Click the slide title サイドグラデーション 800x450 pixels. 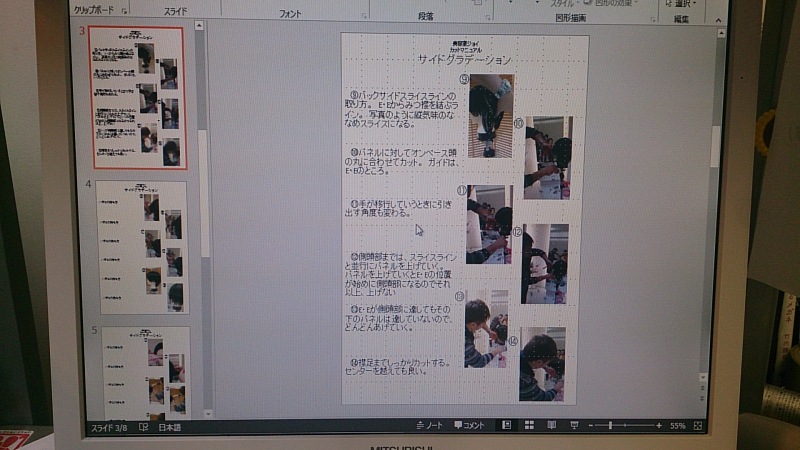coord(464,60)
